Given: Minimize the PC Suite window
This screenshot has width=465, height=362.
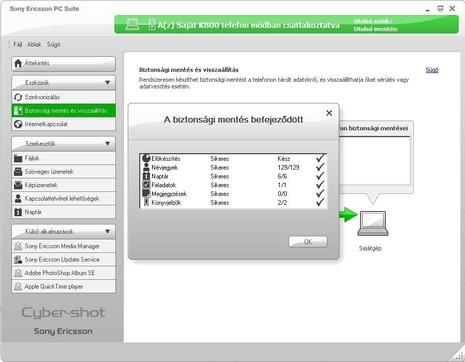Looking at the screenshot, I should [428, 10].
